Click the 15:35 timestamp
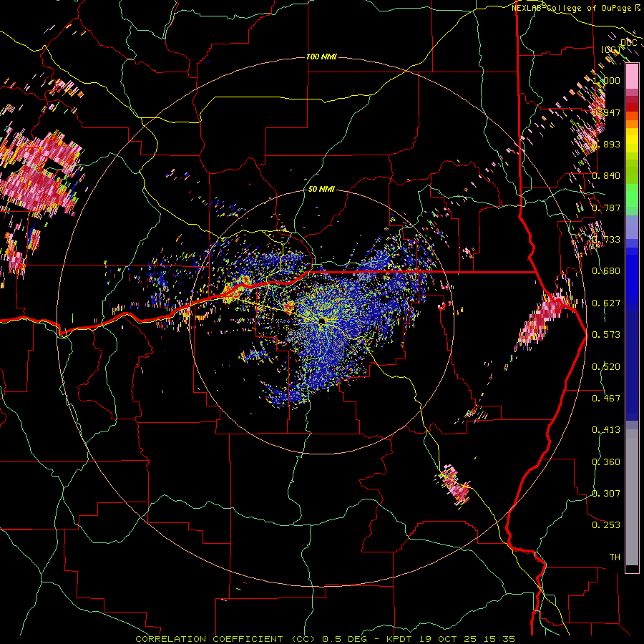The image size is (644, 644). 499,639
